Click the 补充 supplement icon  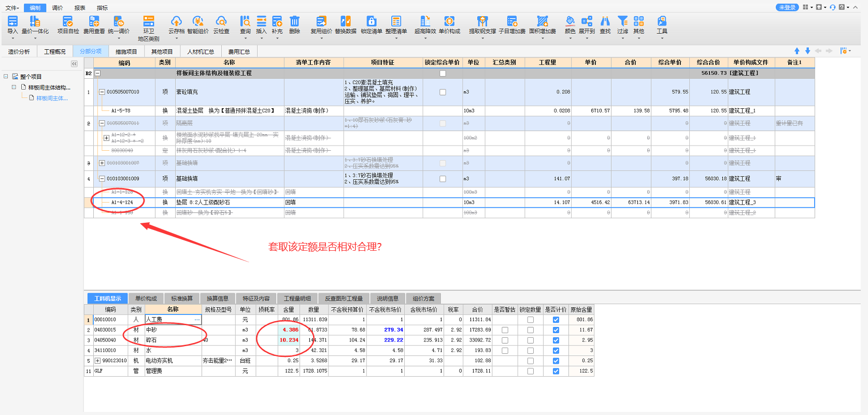[277, 21]
